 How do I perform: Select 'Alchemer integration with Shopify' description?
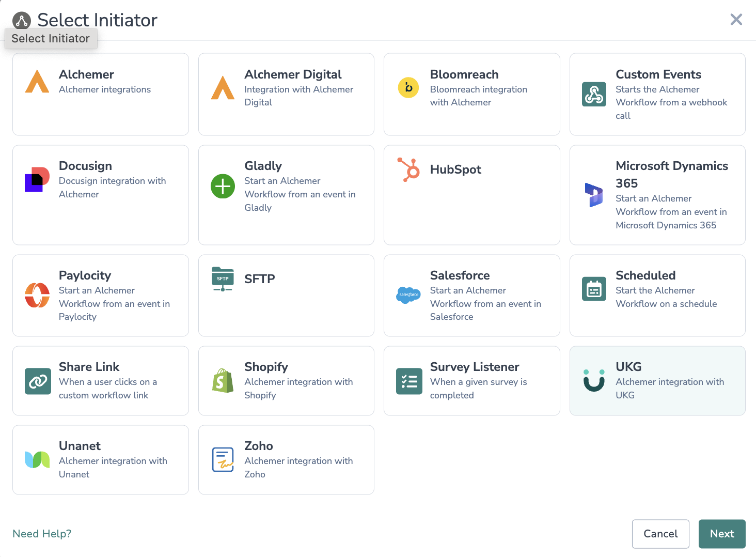pos(298,389)
